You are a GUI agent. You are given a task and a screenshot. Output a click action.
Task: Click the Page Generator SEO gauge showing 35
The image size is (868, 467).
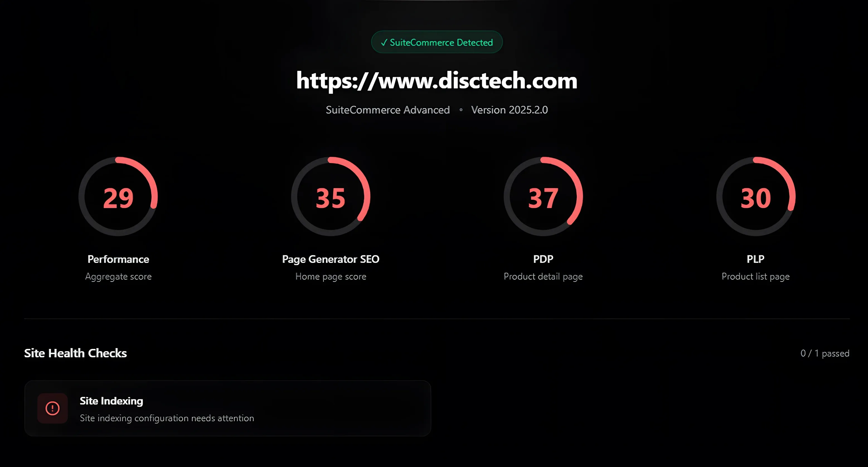coord(331,196)
